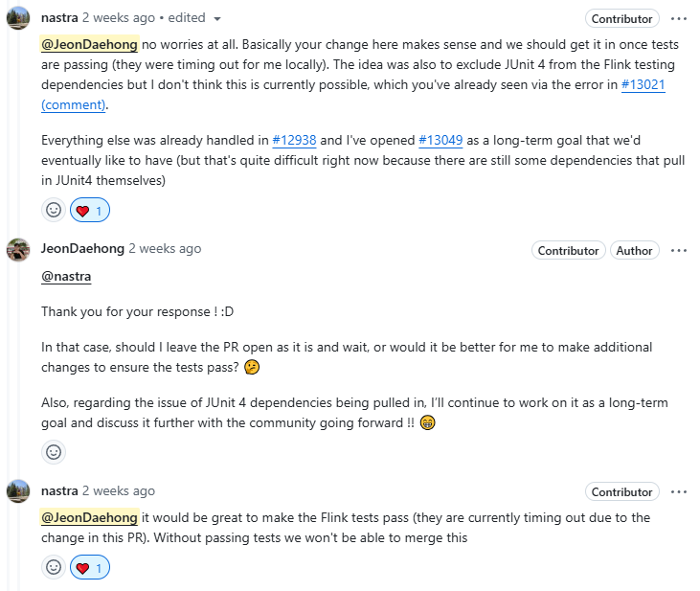Expand edited history dropdown arrow
The height and width of the screenshot is (591, 700).
click(x=217, y=19)
